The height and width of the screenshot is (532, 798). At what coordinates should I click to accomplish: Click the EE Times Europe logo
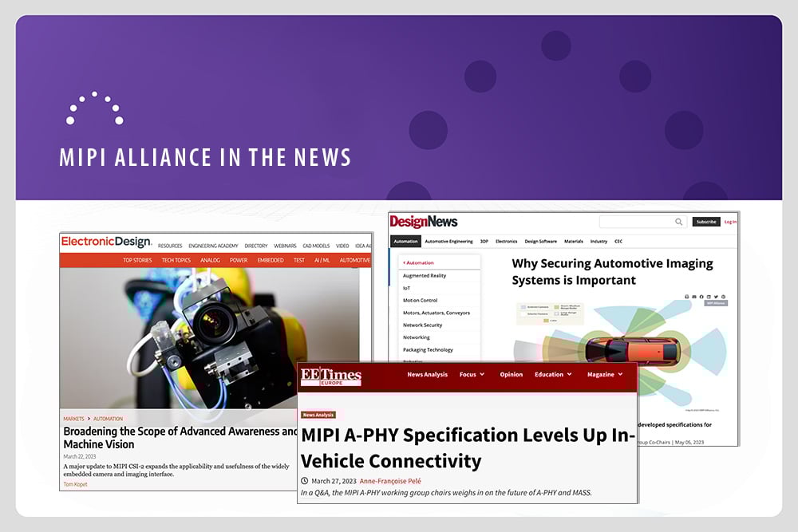coord(330,376)
